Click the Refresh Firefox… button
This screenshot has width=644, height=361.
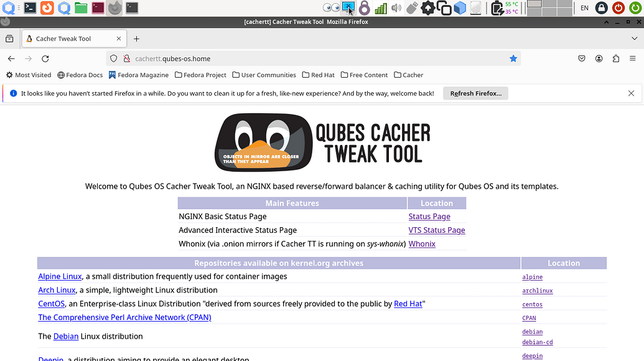[x=475, y=93]
